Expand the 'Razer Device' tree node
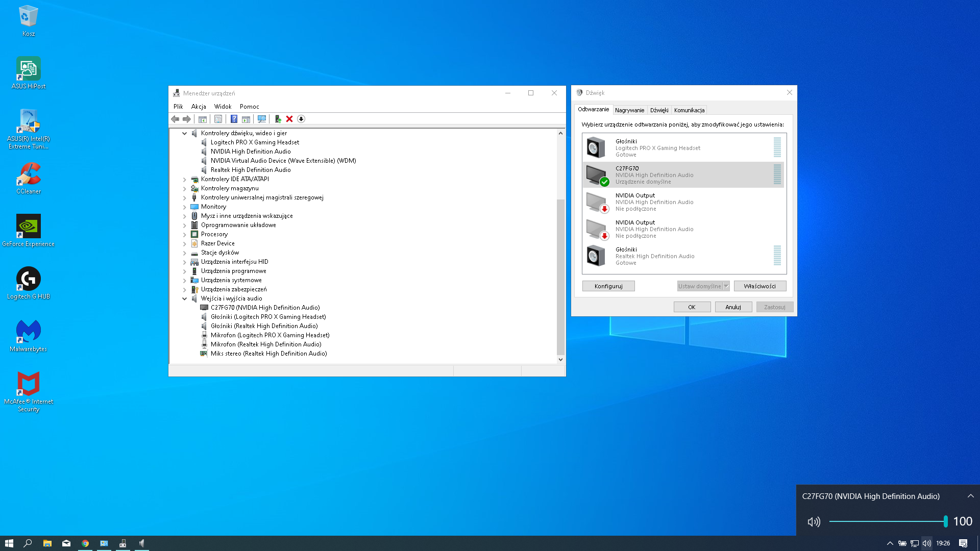The width and height of the screenshot is (980, 551). point(184,243)
